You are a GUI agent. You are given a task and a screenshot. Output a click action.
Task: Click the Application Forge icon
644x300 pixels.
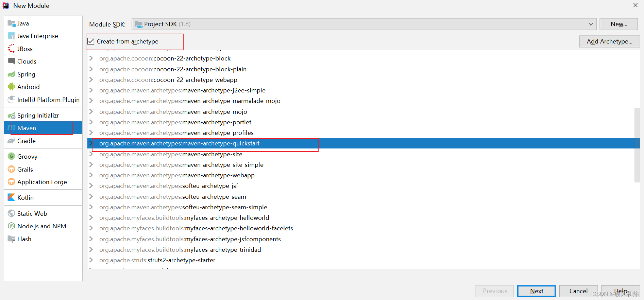coord(12,182)
